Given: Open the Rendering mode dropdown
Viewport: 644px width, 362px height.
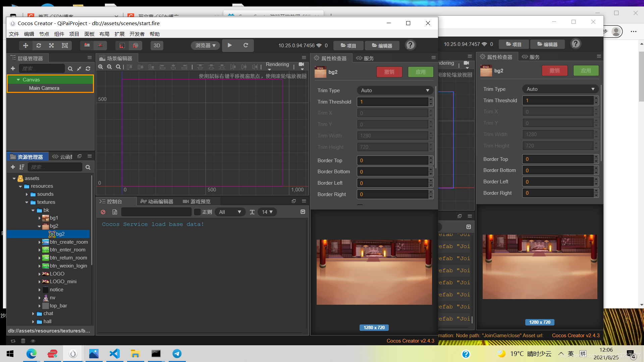Looking at the screenshot, I should click(277, 66).
